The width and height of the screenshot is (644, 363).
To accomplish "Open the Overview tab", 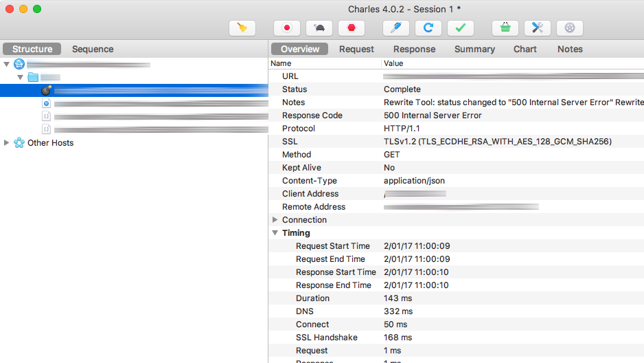I will (300, 49).
